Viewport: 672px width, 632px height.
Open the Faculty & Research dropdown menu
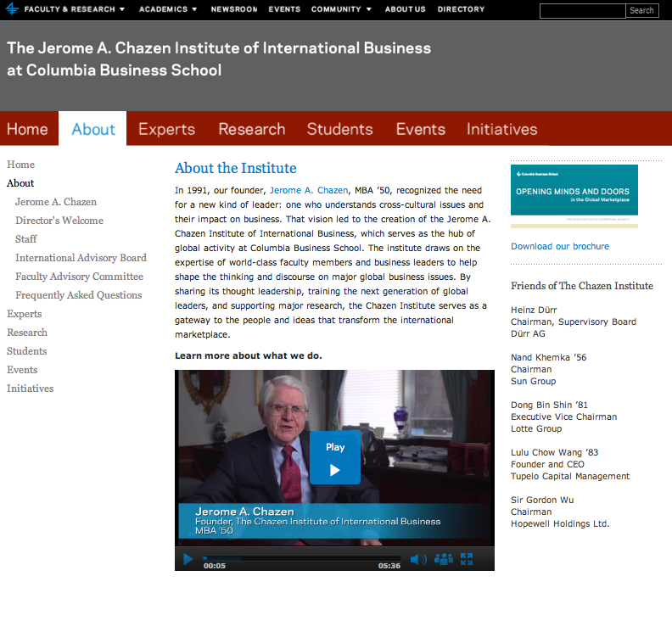(x=75, y=9)
